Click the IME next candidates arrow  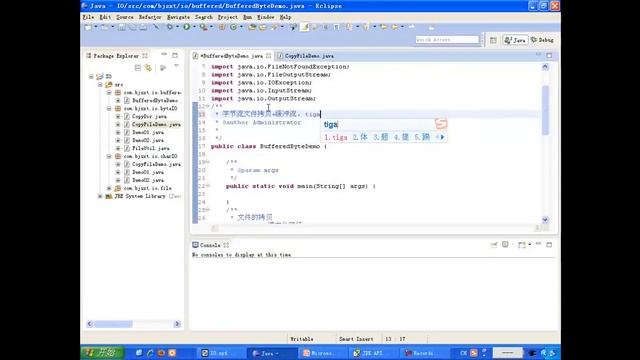[442, 137]
